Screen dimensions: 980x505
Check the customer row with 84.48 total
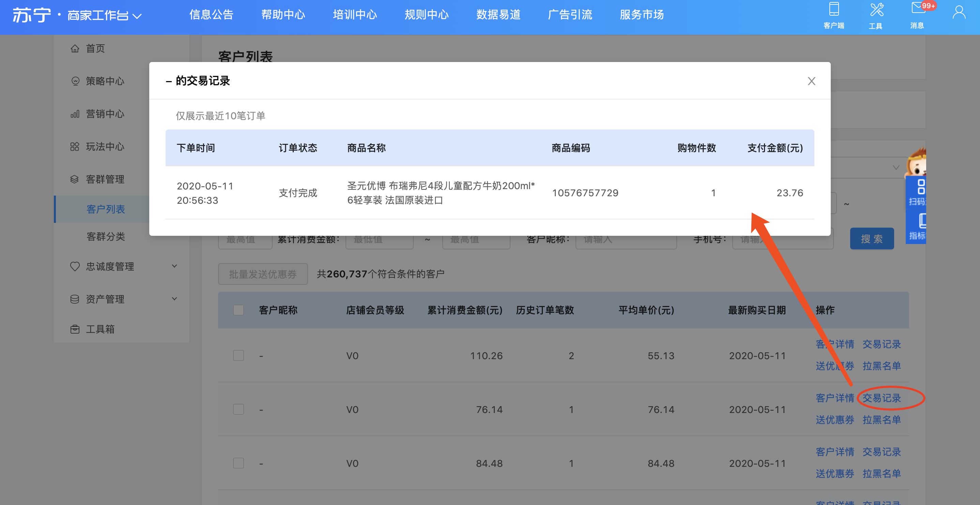tap(239, 463)
